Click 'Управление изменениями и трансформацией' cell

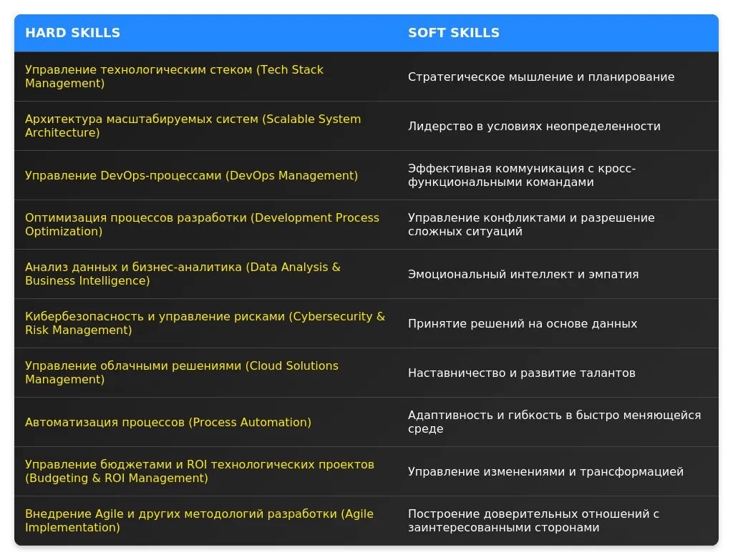click(558, 472)
